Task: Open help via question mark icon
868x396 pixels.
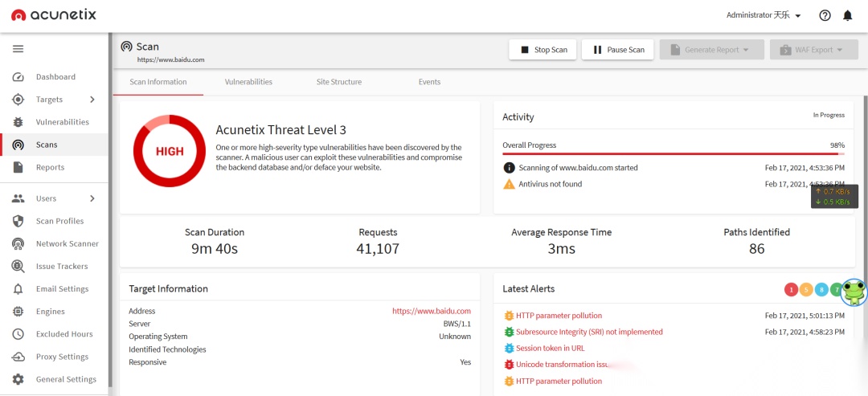Action: 825,15
